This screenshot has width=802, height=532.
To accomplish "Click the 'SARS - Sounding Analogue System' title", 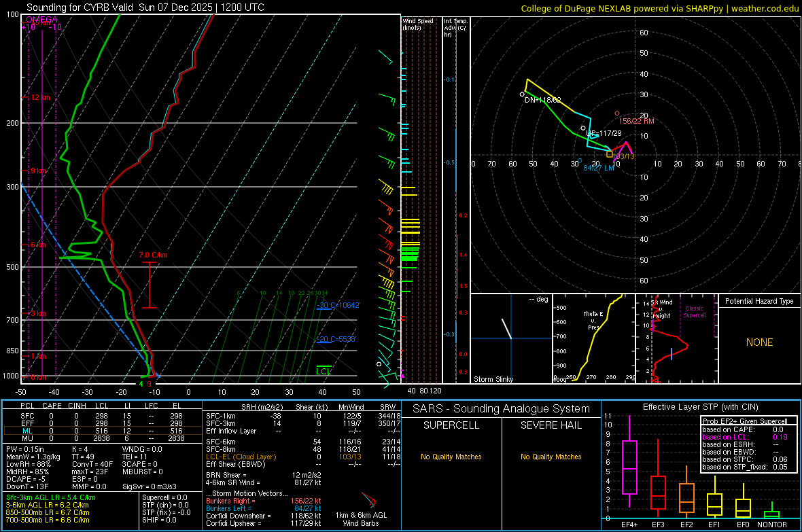I will click(x=502, y=409).
